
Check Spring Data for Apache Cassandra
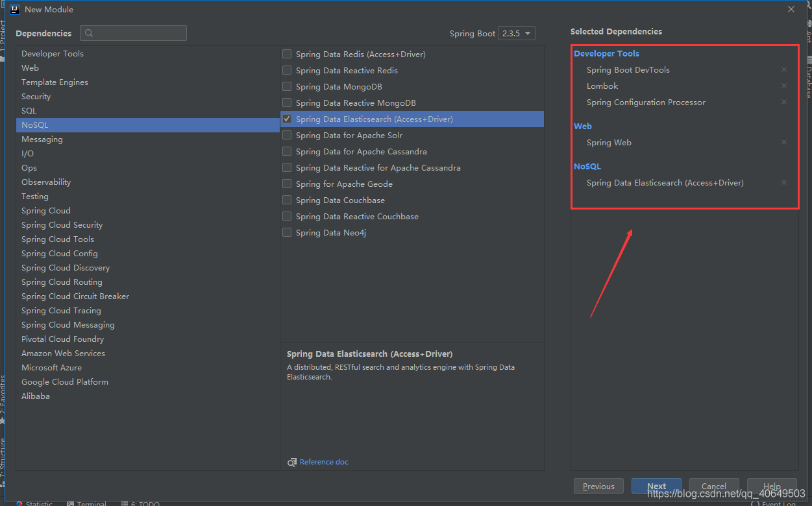click(287, 151)
